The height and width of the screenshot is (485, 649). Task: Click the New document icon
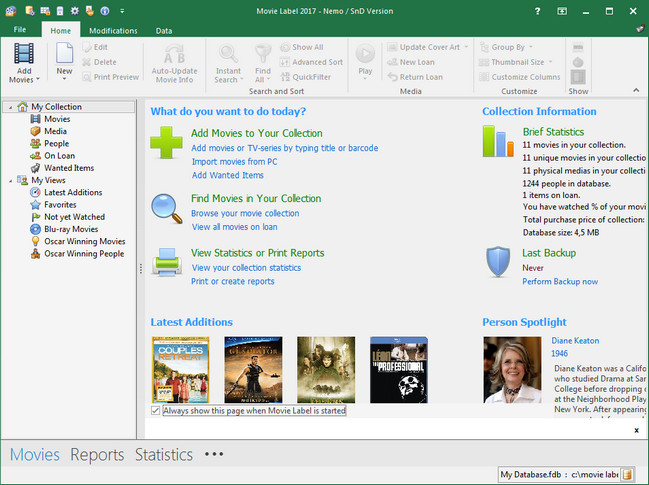(65, 54)
